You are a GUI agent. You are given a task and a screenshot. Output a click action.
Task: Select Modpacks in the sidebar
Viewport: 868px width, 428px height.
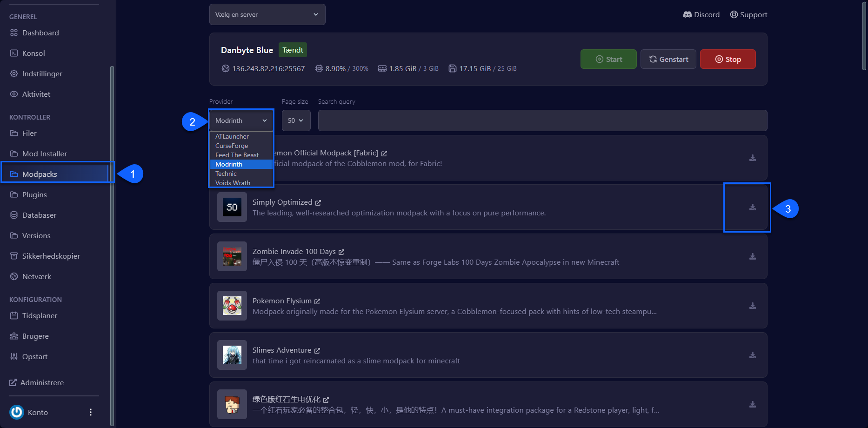point(55,174)
